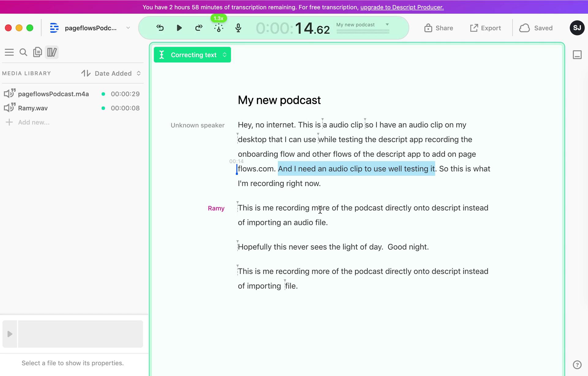This screenshot has width=588, height=376.
Task: Click the 00:00:08 duration of Ramy.wav
Action: point(125,108)
